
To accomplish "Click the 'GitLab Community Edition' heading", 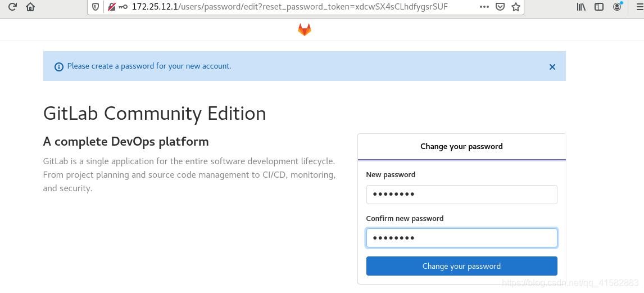I will [155, 114].
